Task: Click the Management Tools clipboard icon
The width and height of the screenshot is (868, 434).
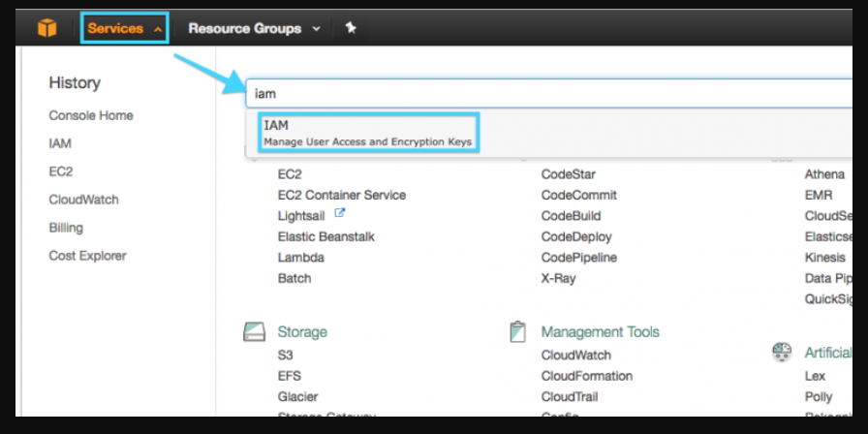Action: (x=517, y=331)
